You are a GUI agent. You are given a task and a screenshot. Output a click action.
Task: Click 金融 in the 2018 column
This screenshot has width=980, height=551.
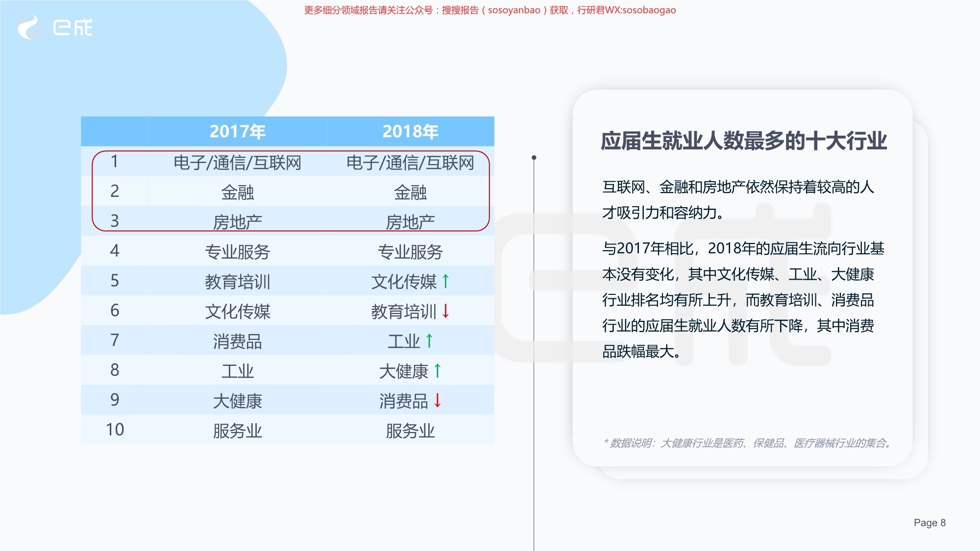click(411, 192)
